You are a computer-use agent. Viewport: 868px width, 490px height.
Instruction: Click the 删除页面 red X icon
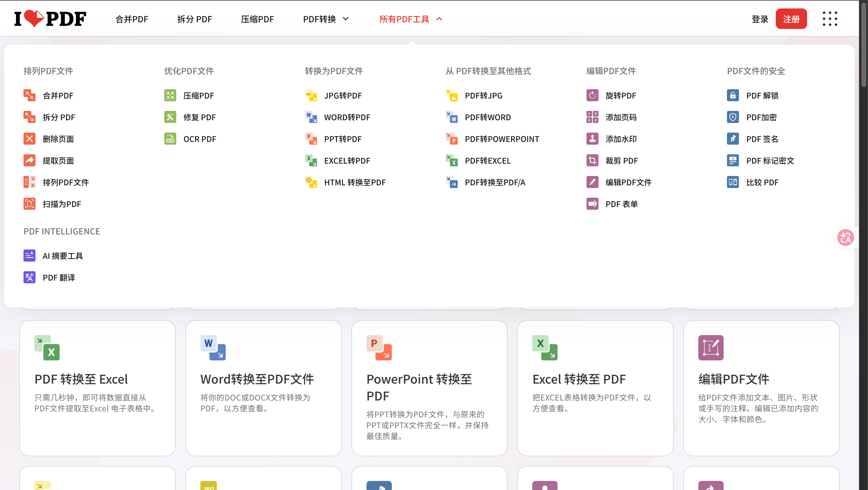(29, 139)
